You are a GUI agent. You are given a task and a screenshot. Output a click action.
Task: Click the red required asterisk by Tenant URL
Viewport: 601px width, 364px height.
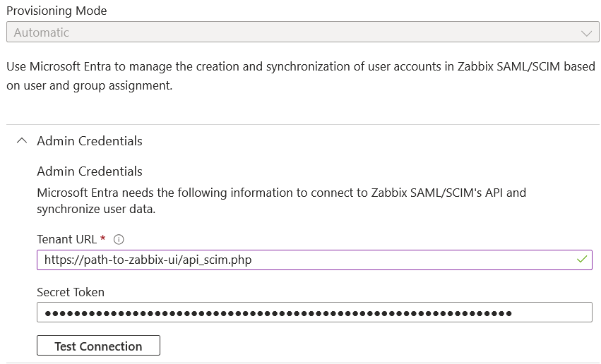coord(102,238)
